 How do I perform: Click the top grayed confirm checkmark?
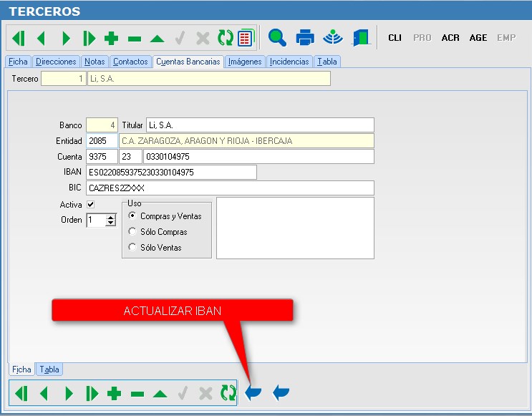point(180,38)
